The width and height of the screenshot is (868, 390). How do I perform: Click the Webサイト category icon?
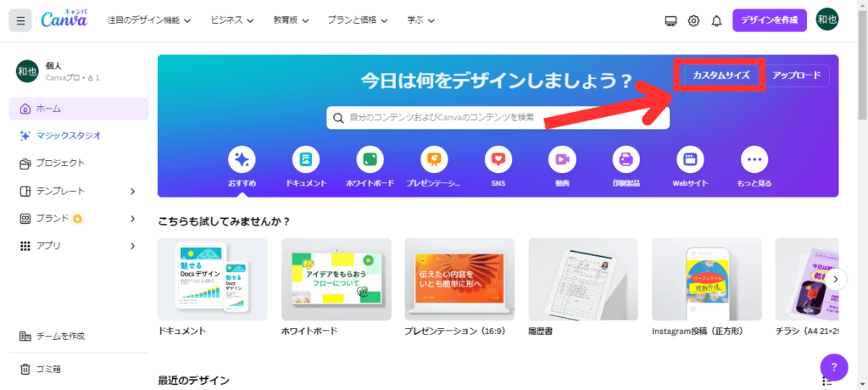point(690,160)
